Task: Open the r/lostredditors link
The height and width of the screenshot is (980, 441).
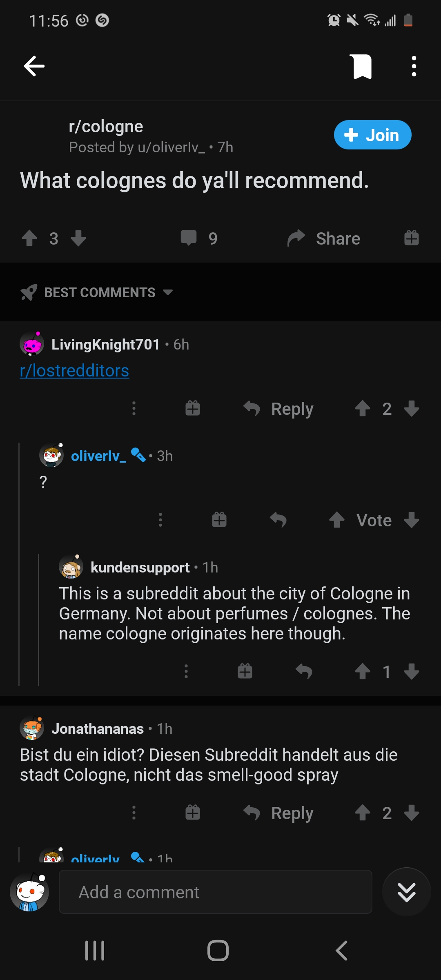Action: pos(75,371)
